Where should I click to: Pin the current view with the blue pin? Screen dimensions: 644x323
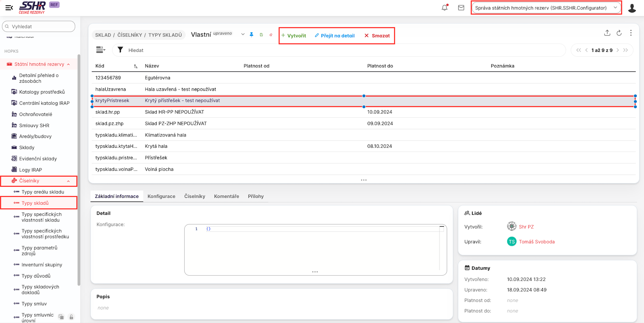click(x=252, y=35)
